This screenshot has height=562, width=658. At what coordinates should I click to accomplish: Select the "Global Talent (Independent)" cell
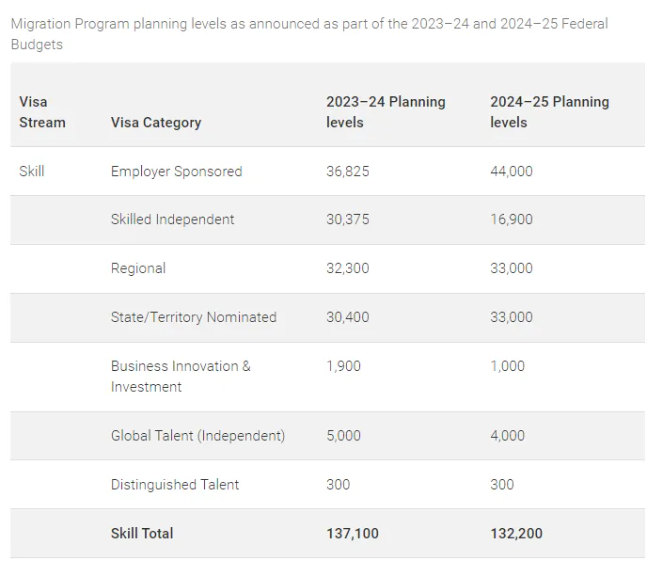coord(198,435)
